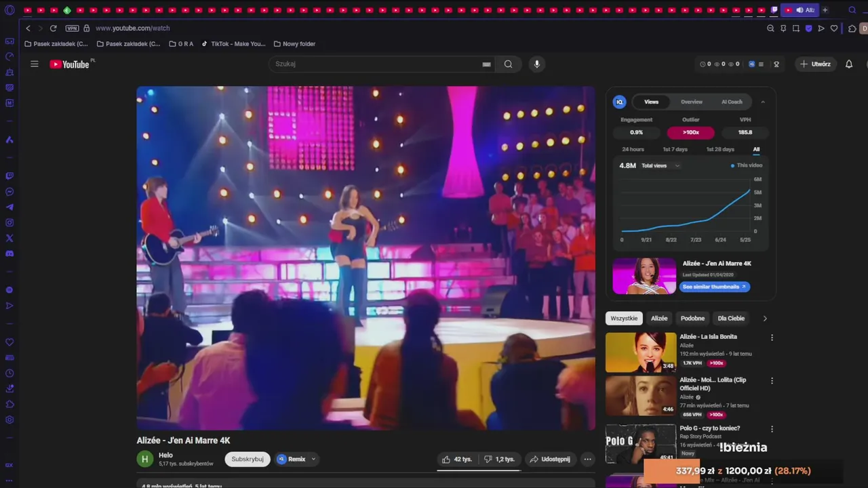The width and height of the screenshot is (868, 488).
Task: Click the vidIQ blue logo in YouTube header
Action: pyautogui.click(x=751, y=64)
